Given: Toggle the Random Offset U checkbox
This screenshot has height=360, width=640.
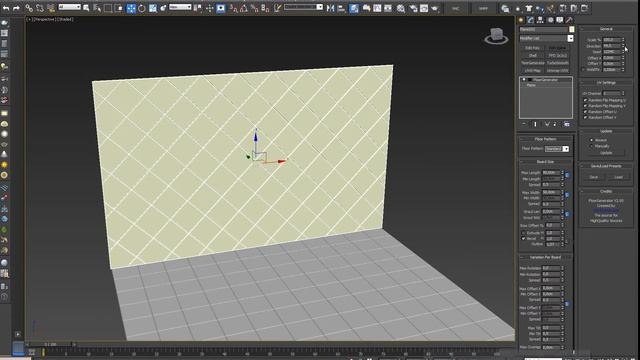Looking at the screenshot, I should [585, 111].
